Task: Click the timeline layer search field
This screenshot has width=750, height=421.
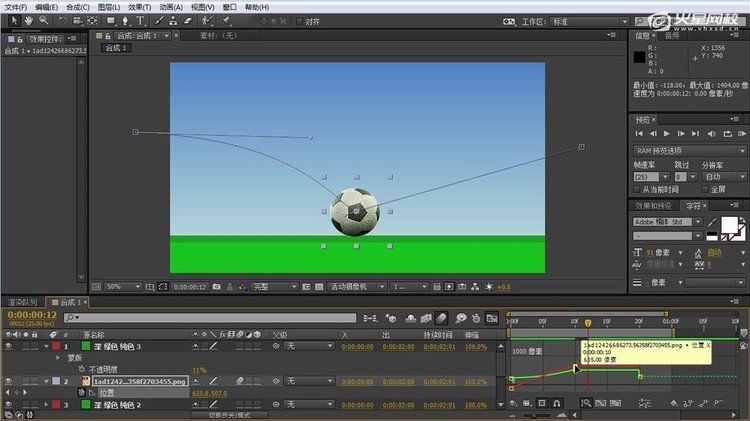Action: click(210, 318)
